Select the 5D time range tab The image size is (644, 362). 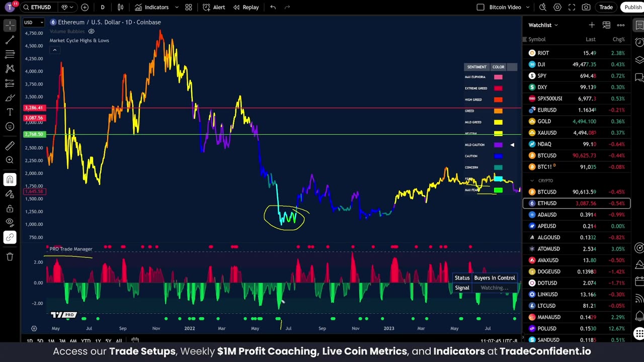pos(40,341)
